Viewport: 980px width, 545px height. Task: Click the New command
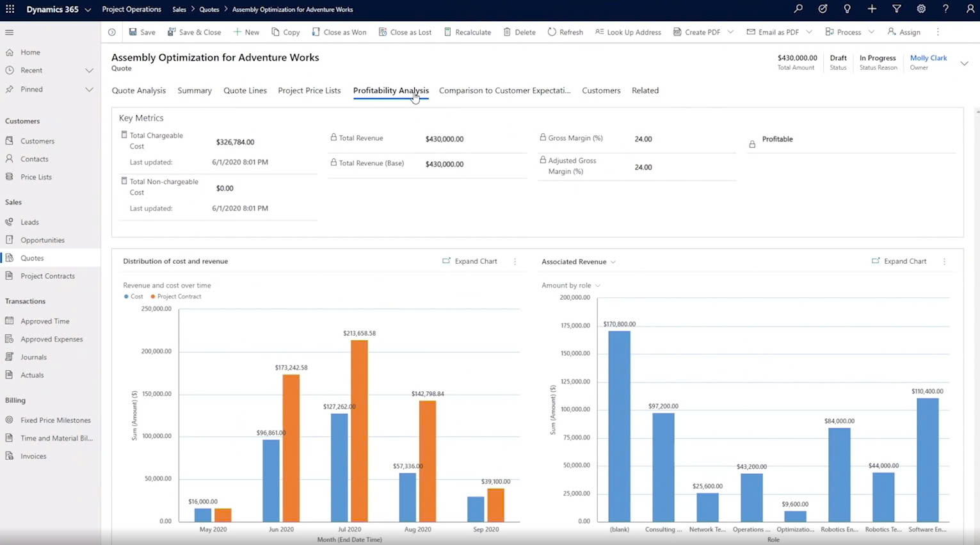[x=246, y=32]
